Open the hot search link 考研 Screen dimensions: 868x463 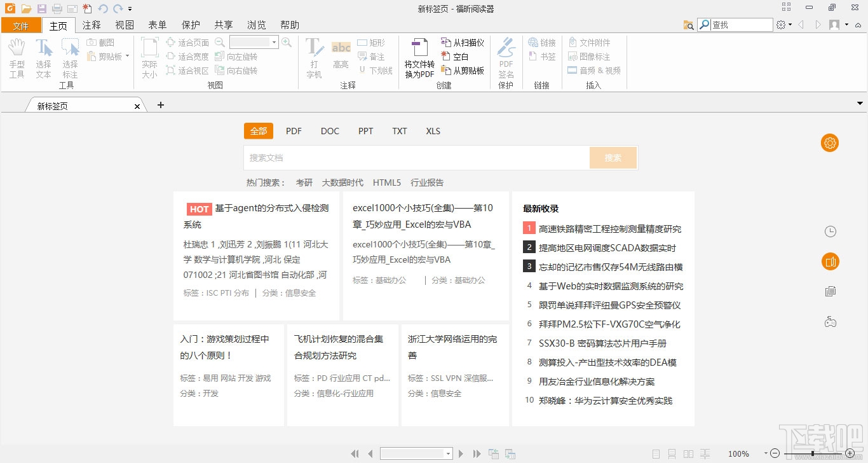pyautogui.click(x=304, y=183)
